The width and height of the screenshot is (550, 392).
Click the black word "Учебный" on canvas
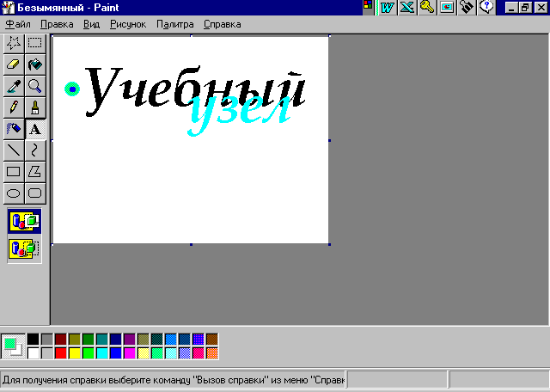tap(195, 90)
